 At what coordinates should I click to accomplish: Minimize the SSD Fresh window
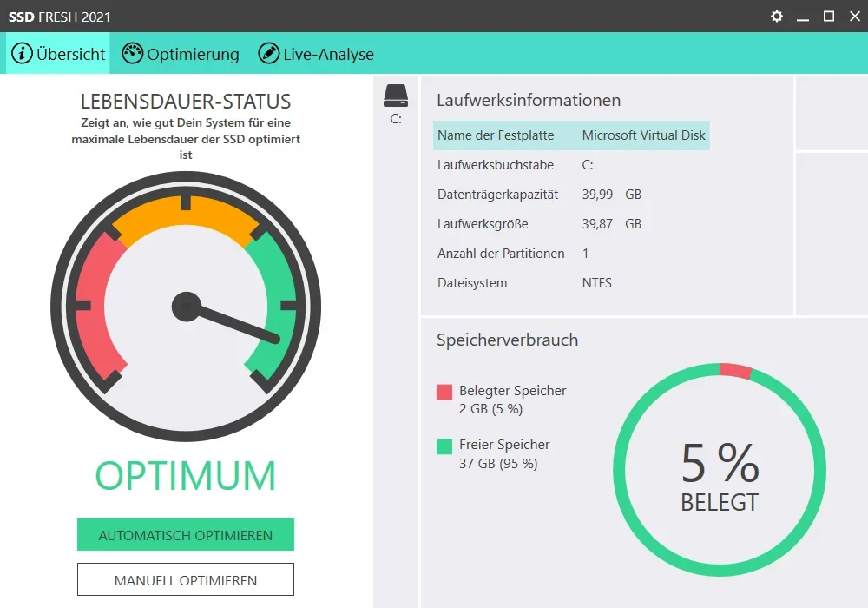coord(803,17)
